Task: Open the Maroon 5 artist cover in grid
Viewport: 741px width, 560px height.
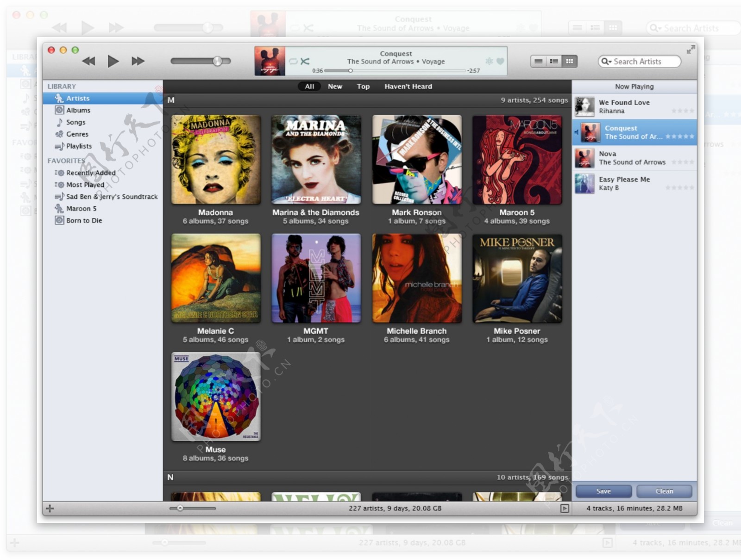Action: pyautogui.click(x=517, y=160)
